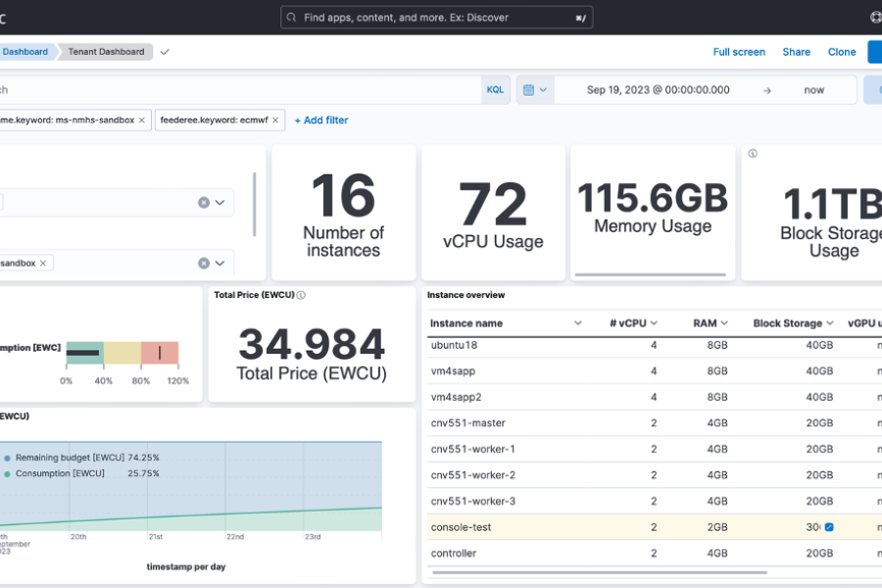This screenshot has height=588, width=882.
Task: Expand the first control dropdown
Action: tap(220, 203)
